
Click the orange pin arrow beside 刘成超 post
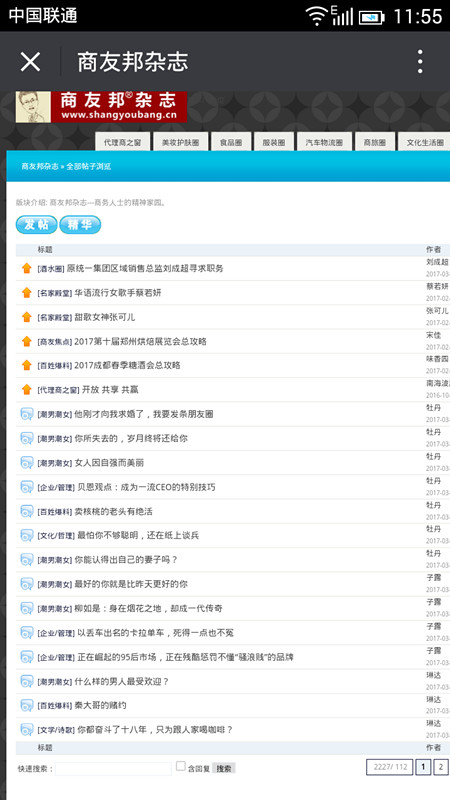point(27,268)
